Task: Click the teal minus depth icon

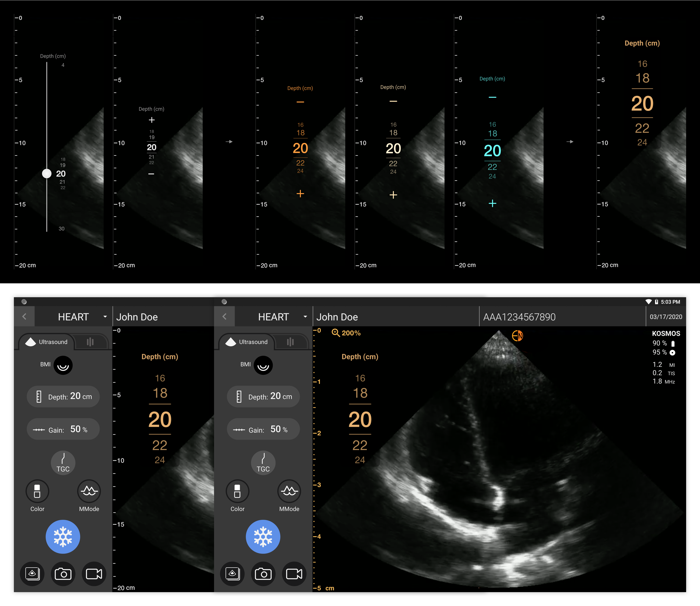Action: pos(493,97)
